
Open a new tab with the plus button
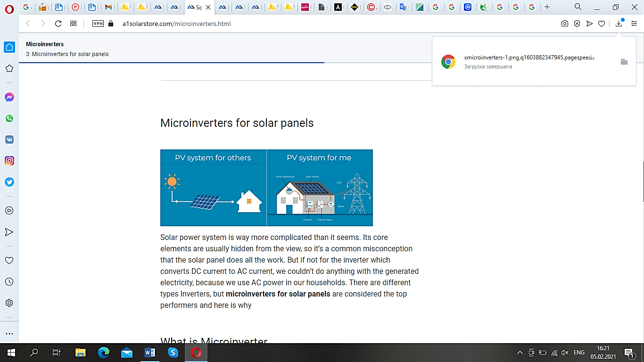click(547, 7)
